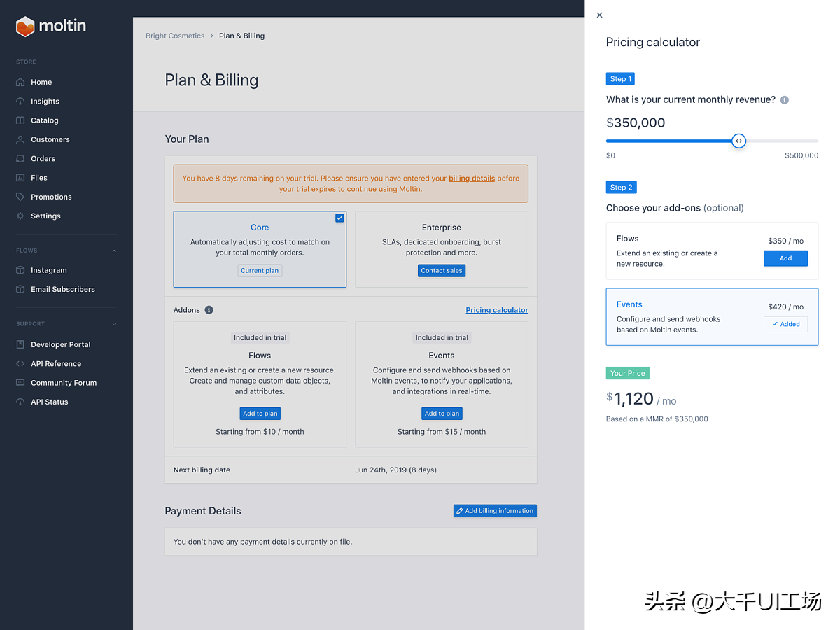840x630 pixels.
Task: Select the Enterprise plan card
Action: tap(442, 249)
